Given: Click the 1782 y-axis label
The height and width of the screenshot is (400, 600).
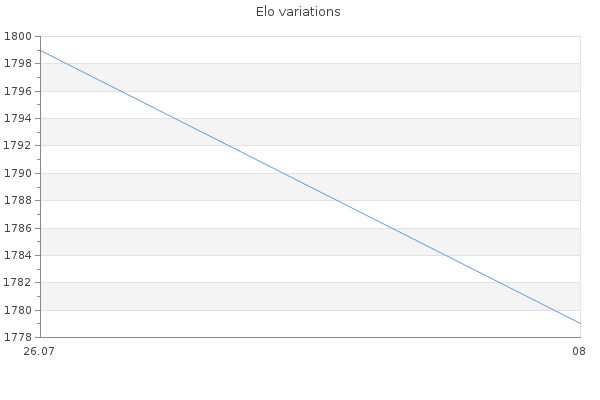Looking at the screenshot, I should click(x=18, y=282).
